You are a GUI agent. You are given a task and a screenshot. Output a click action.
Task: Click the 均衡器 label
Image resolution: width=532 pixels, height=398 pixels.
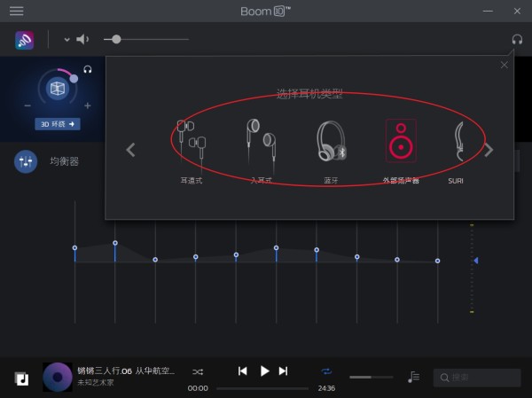(x=64, y=161)
